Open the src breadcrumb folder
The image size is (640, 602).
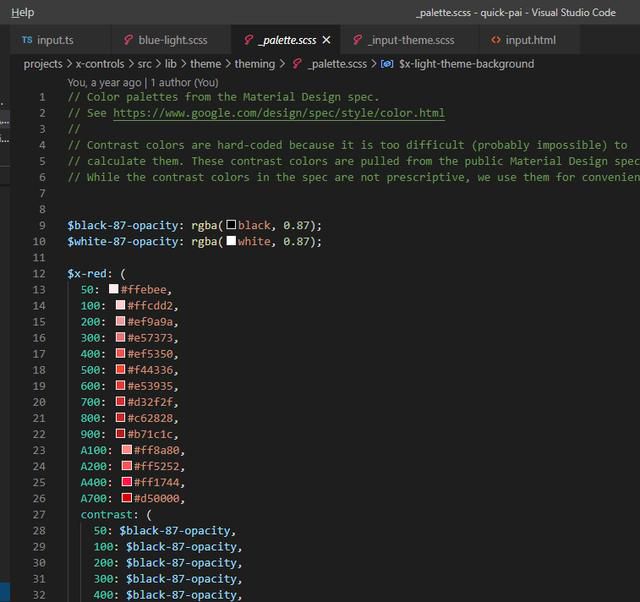(x=144, y=64)
